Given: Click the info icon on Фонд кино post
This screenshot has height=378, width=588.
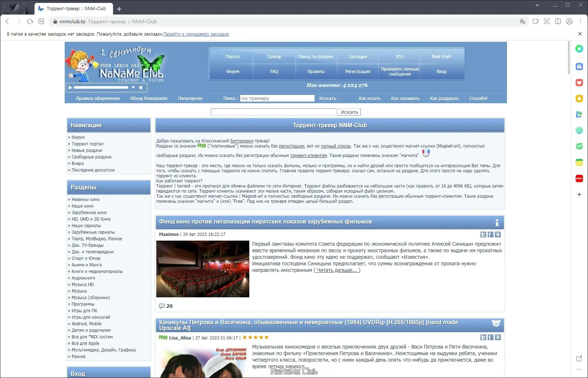Looking at the screenshot, I should (x=497, y=222).
